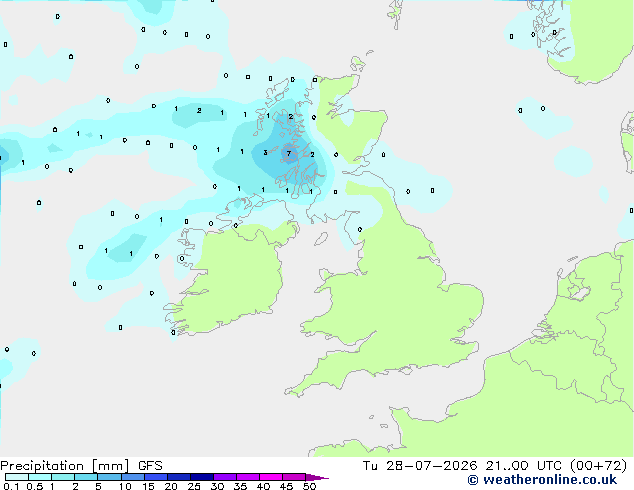634x490 pixels.
Task: Click the legend label "25"
Action: click(194, 486)
